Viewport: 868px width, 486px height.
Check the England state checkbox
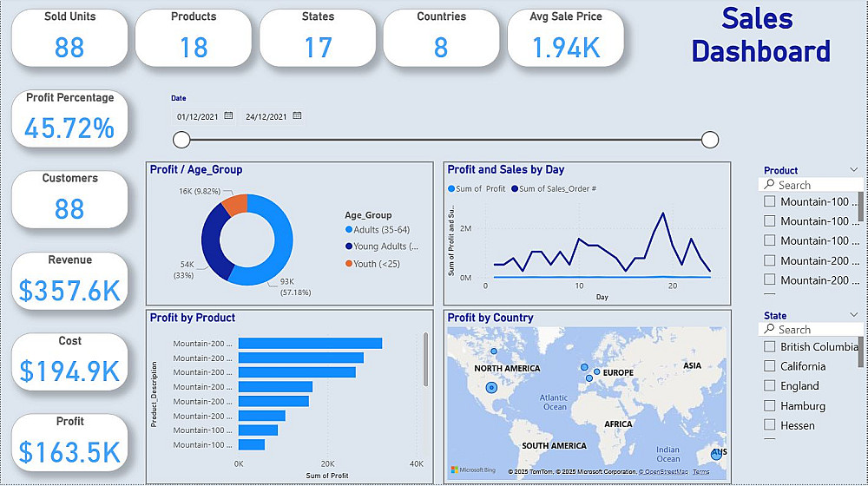point(769,385)
